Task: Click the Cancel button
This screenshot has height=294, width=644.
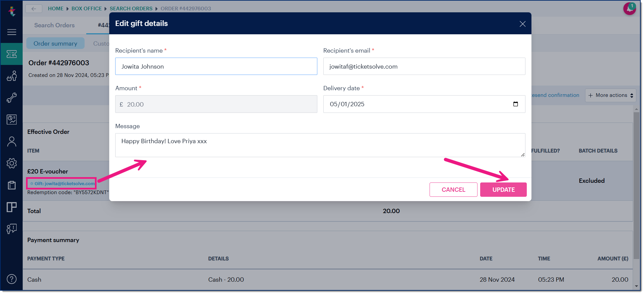Action: (x=453, y=189)
